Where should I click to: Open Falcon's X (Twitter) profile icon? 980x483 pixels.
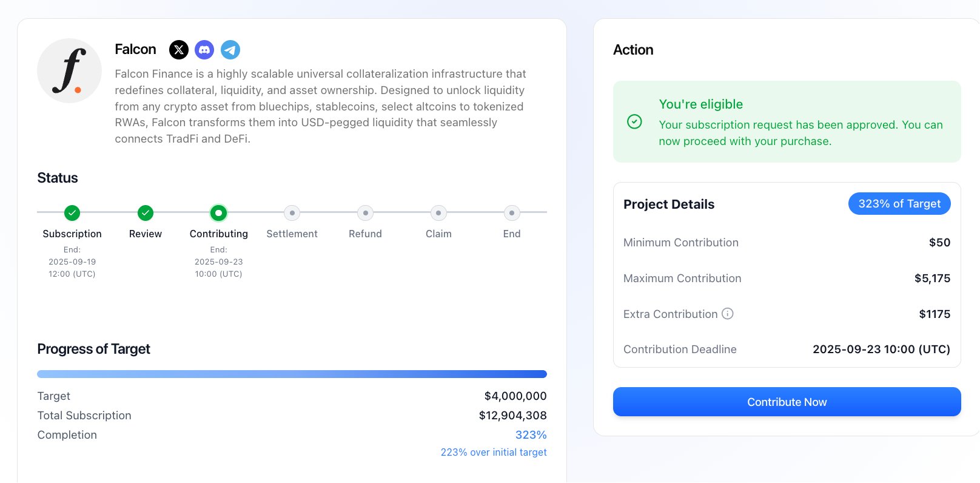pyautogui.click(x=179, y=50)
